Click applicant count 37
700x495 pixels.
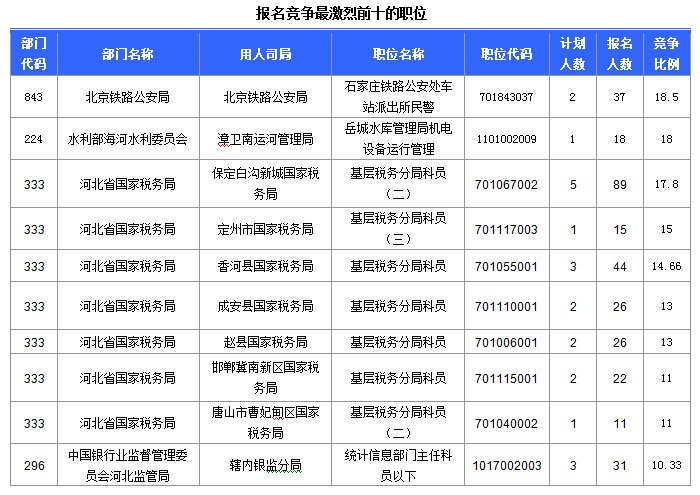coord(619,97)
